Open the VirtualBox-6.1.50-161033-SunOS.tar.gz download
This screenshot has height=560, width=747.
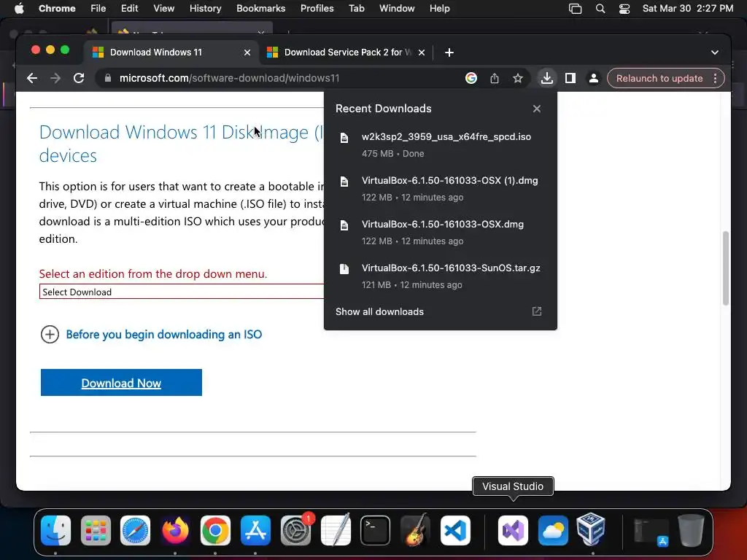tap(440, 276)
